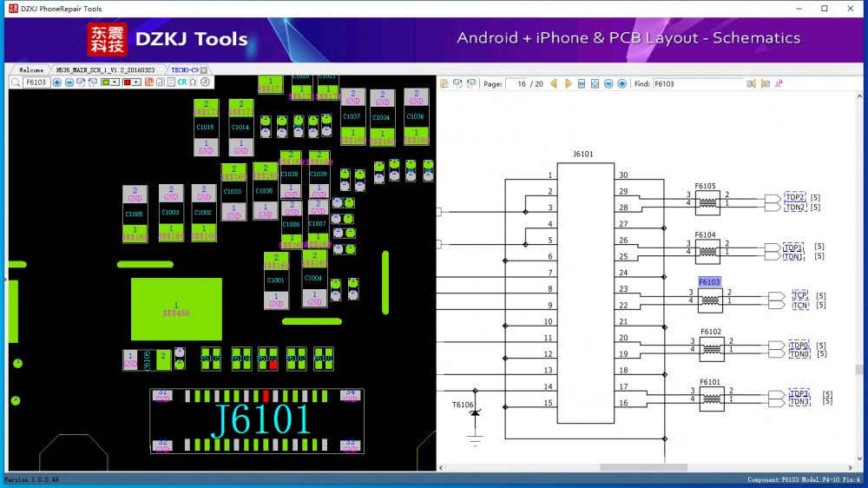Close the TECNO-C9 tab
This screenshot has height=488, width=868.
pyautogui.click(x=204, y=70)
